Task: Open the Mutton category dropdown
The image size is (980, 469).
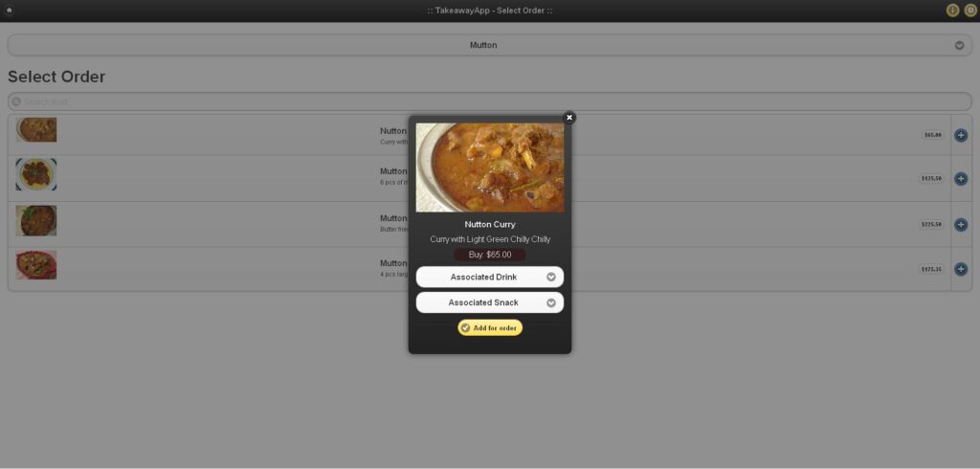Action: tap(489, 45)
